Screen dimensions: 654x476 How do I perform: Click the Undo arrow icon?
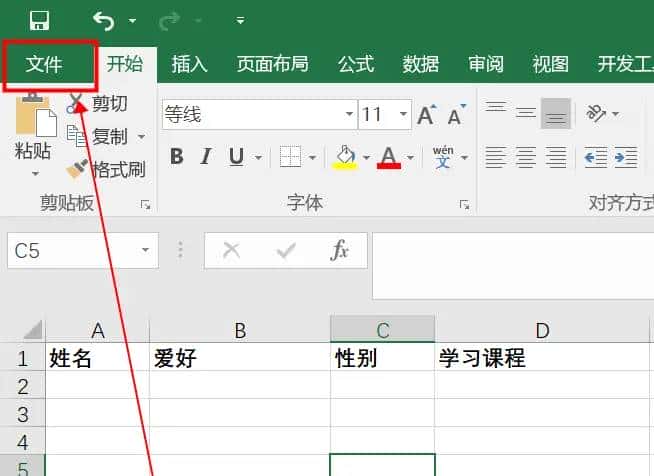pyautogui.click(x=103, y=20)
